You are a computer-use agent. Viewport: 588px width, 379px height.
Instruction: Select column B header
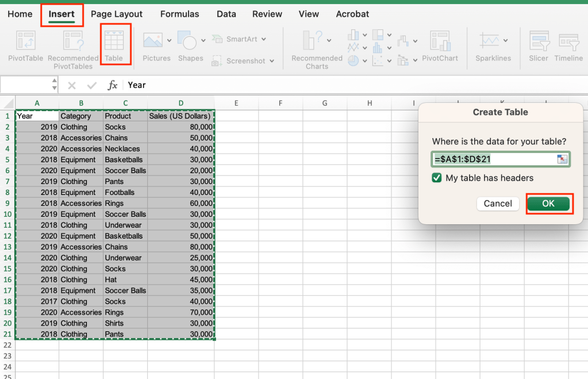coord(81,103)
